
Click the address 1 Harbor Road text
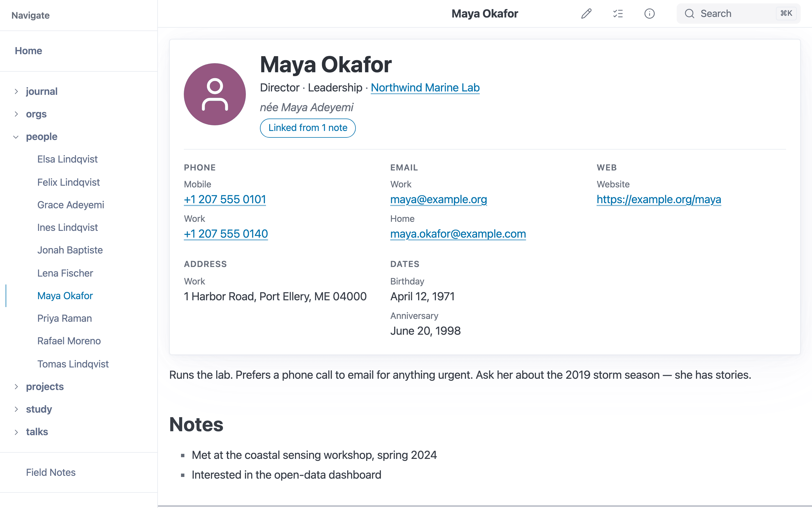tap(275, 296)
